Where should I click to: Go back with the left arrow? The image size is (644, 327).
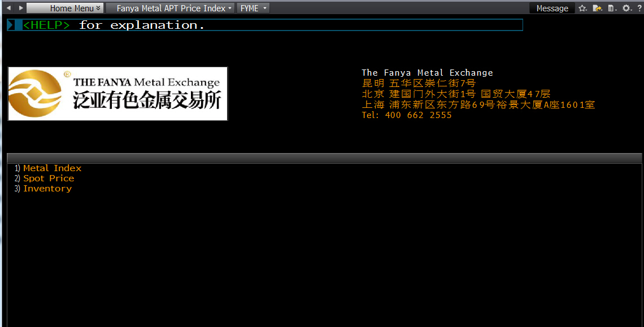pyautogui.click(x=8, y=8)
